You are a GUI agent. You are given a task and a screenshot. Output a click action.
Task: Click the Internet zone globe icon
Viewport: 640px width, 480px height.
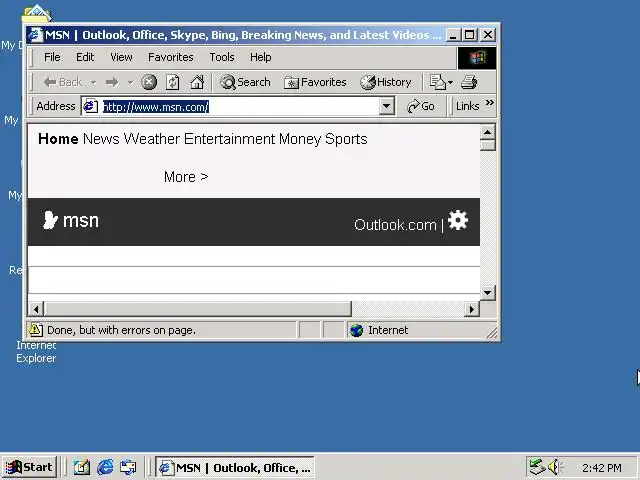click(x=356, y=330)
